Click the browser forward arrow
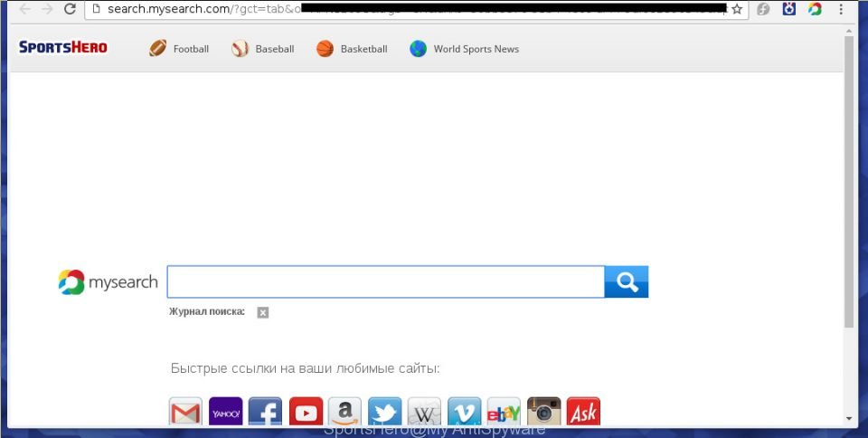Screen dimensions: 868x438 (x=48, y=9)
